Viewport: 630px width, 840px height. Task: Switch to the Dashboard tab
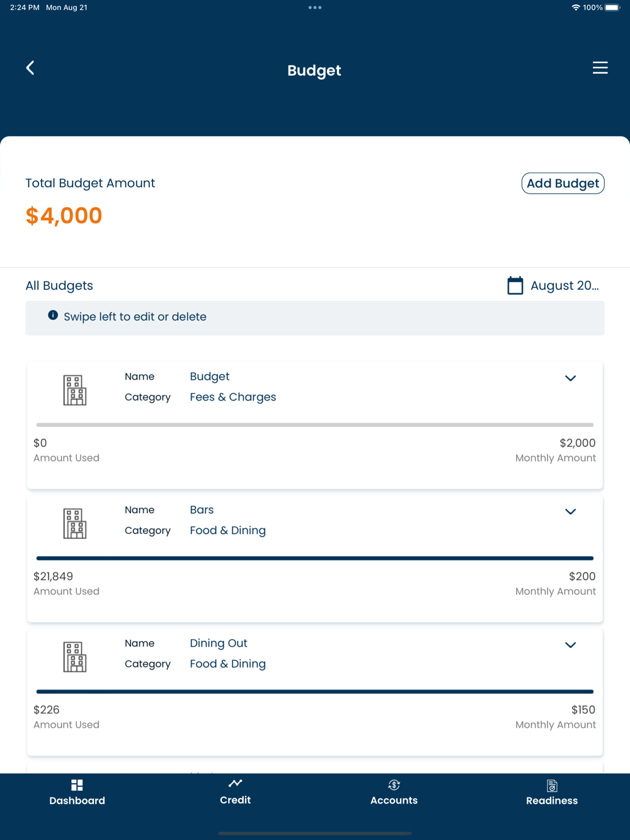tap(77, 792)
